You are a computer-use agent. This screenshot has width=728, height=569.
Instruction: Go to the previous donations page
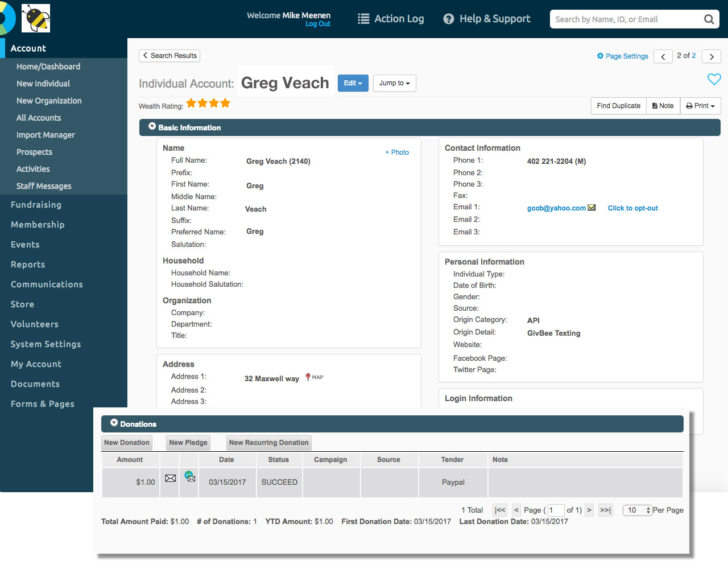[x=516, y=510]
